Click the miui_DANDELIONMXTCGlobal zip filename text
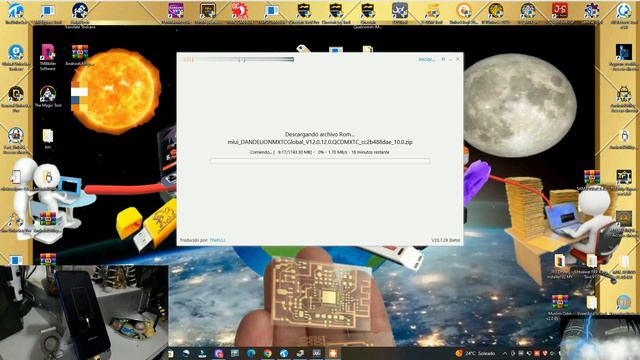640x360 pixels. point(320,142)
